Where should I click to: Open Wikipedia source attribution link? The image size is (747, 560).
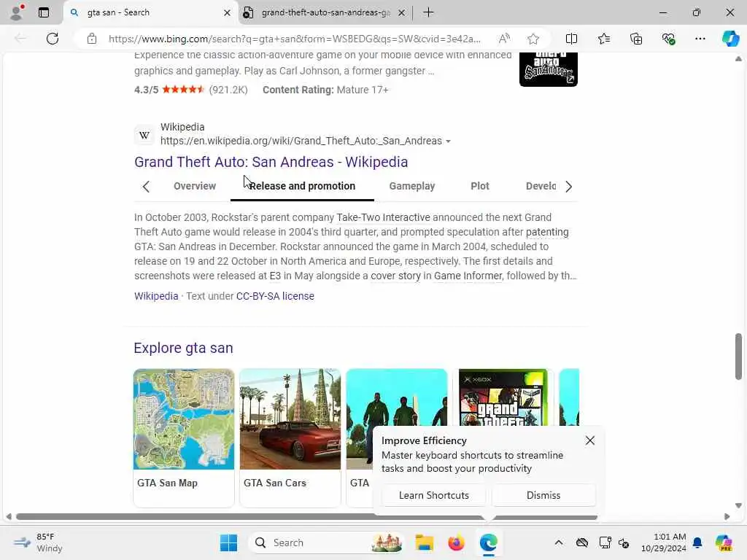click(156, 296)
